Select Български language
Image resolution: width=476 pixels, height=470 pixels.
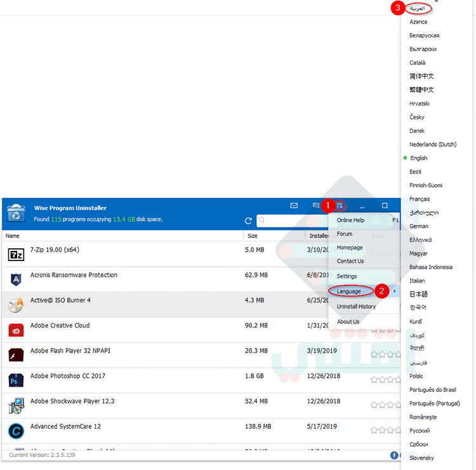423,49
